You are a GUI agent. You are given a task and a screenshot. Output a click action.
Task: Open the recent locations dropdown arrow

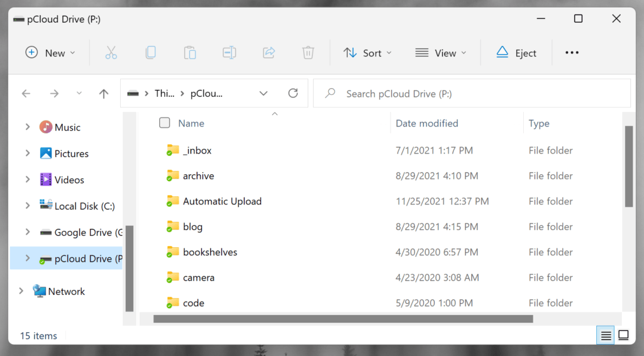(79, 93)
